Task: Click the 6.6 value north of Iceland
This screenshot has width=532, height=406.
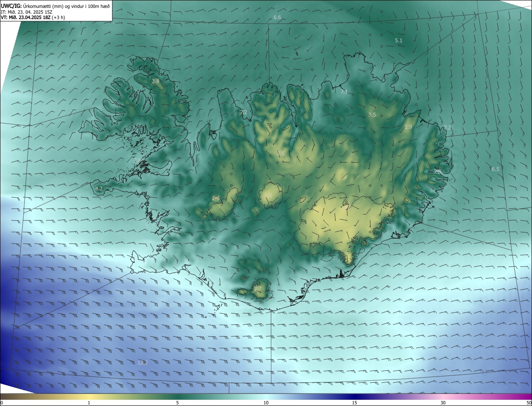Action: (x=277, y=17)
